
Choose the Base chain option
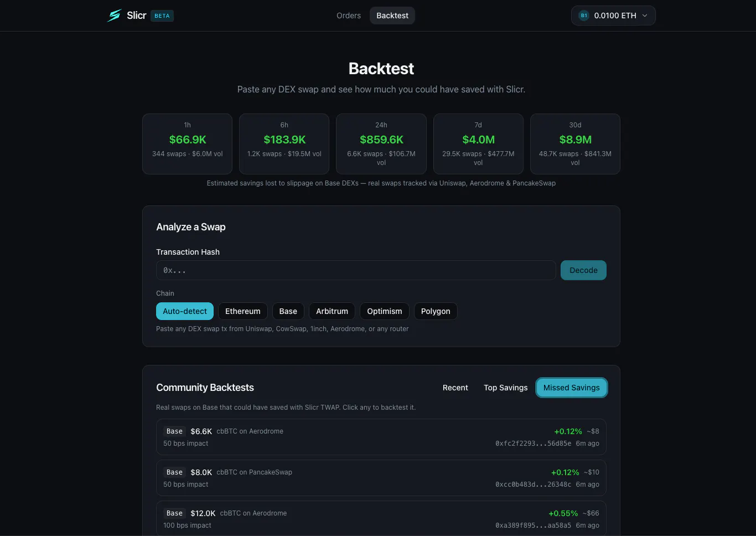pyautogui.click(x=288, y=311)
